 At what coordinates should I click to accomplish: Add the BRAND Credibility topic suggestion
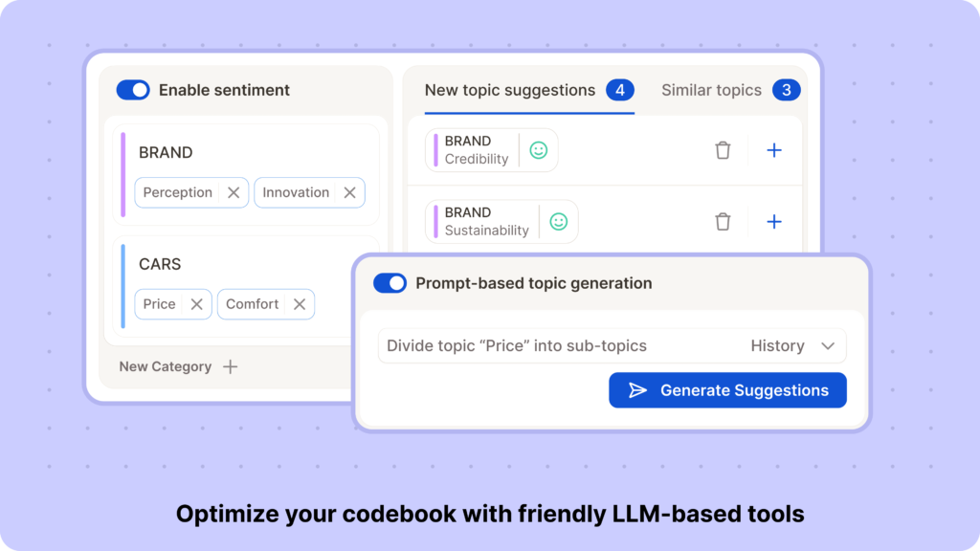774,150
